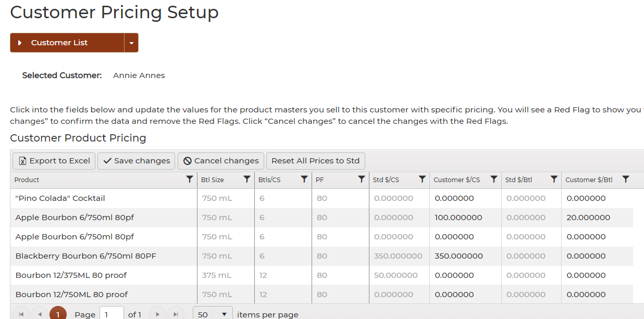Click selected customer name Annie Annes
Screen dimensions: 644x319
click(x=139, y=75)
